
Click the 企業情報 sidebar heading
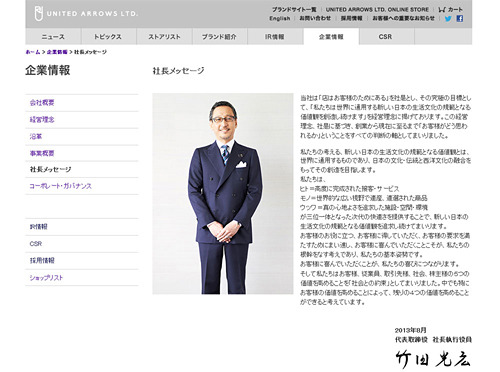[48, 70]
